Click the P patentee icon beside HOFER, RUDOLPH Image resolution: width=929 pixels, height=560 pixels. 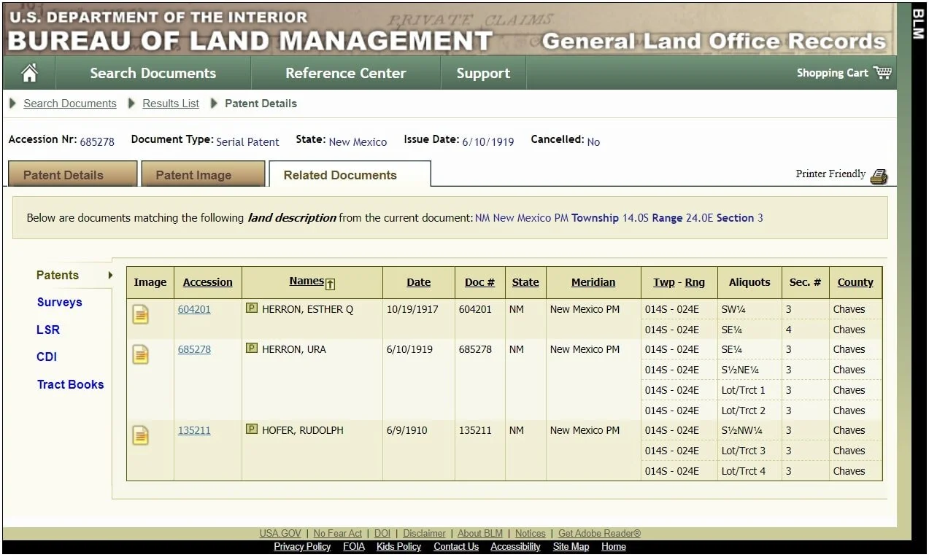(x=252, y=429)
